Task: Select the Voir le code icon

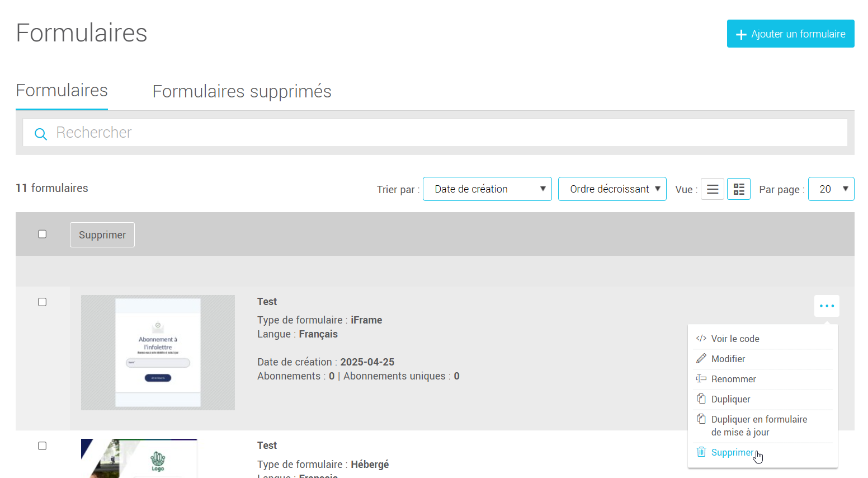Action: click(701, 338)
